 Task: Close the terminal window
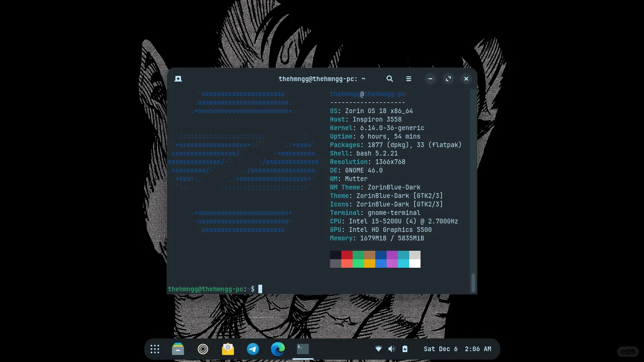(x=466, y=79)
